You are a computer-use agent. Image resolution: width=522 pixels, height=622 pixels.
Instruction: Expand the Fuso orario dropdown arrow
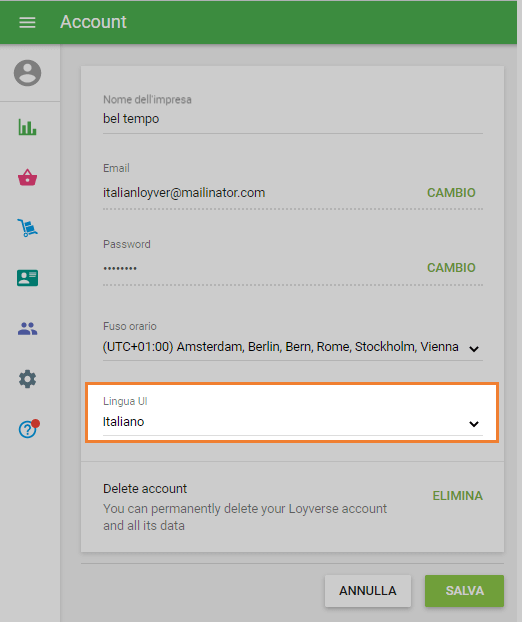tap(474, 349)
